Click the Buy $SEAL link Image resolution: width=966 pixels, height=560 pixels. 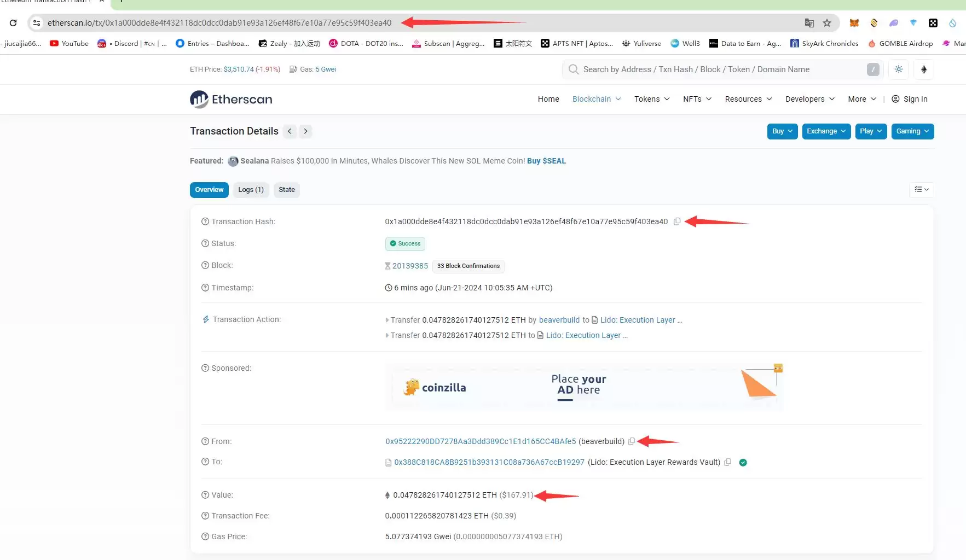546,161
